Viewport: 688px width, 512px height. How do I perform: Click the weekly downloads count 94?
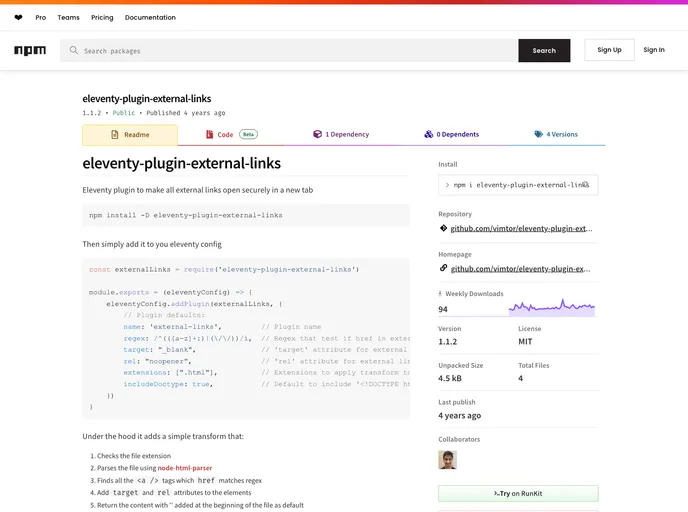pyautogui.click(x=443, y=309)
